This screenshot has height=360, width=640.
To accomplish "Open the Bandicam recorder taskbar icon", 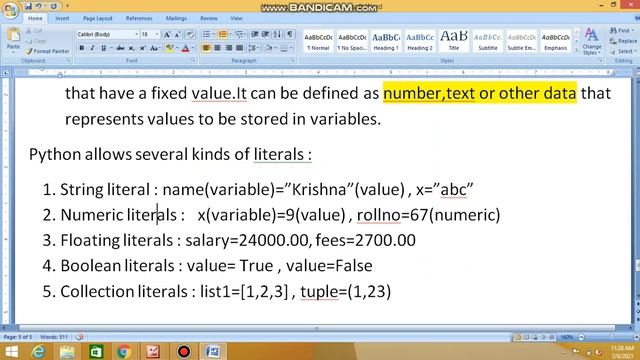I will (x=184, y=351).
